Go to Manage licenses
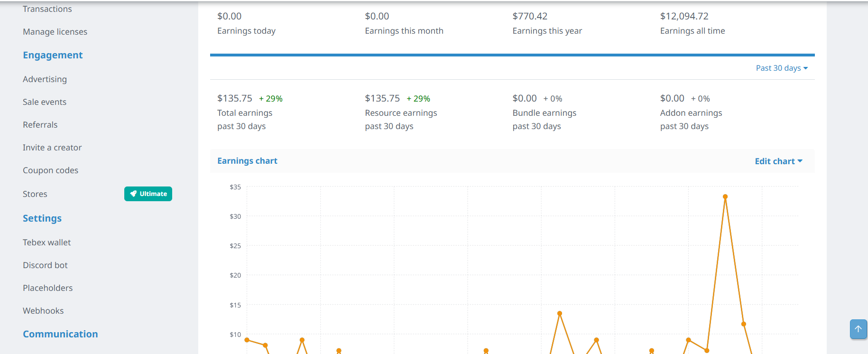This screenshot has width=868, height=354. point(55,32)
